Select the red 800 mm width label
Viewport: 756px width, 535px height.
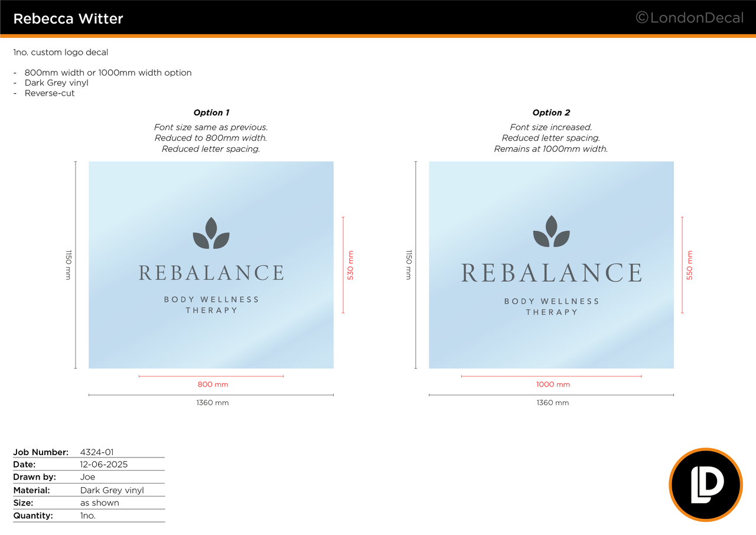point(213,384)
